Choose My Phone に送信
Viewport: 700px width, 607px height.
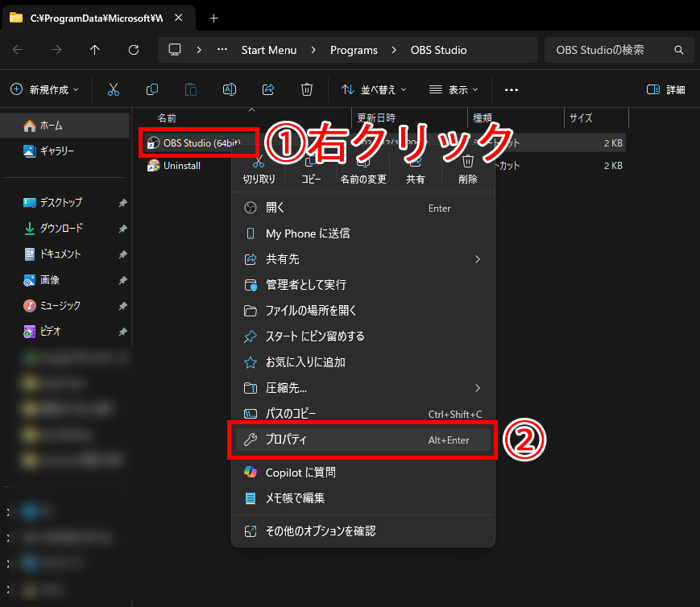[x=363, y=233]
